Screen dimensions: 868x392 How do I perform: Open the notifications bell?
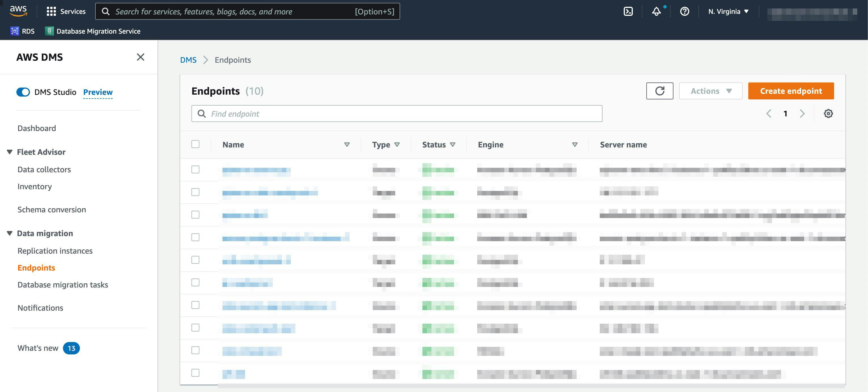tap(656, 11)
